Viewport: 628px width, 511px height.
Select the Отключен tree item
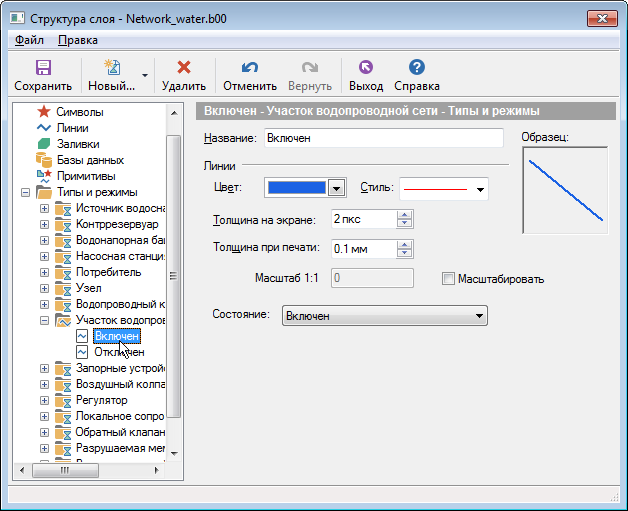tap(118, 352)
